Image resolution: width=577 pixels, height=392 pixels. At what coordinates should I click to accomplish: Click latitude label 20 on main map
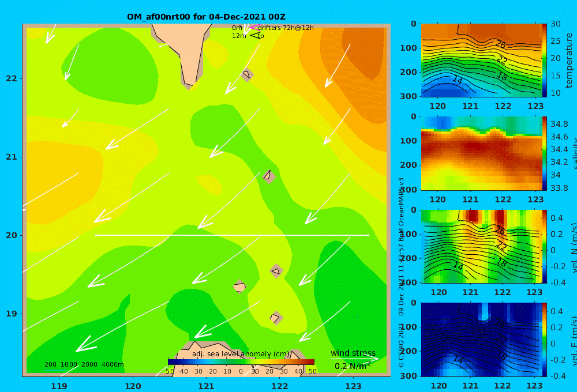(x=12, y=235)
